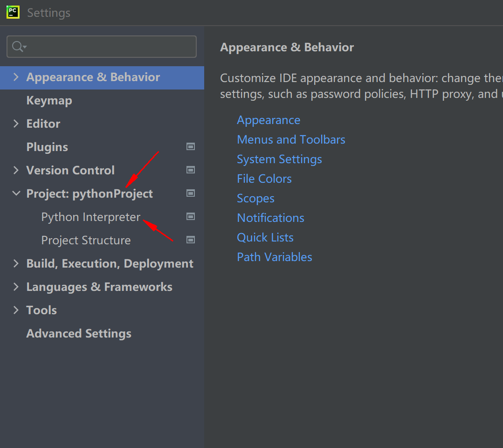Expand the Appearance & Behavior section
503x448 pixels.
16,77
